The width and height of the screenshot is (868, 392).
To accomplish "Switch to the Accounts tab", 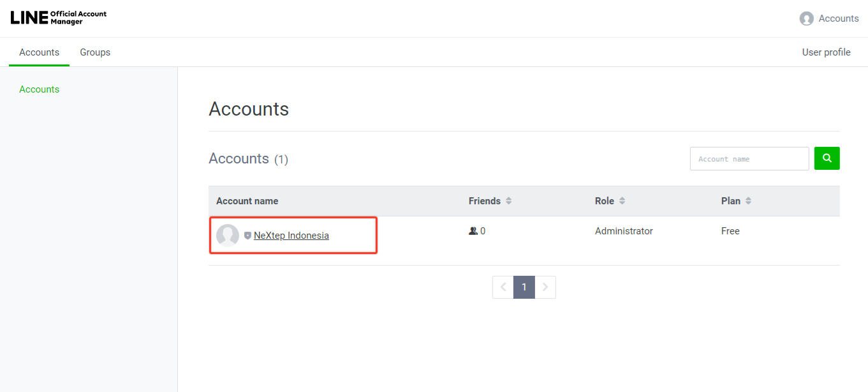I will coord(39,52).
